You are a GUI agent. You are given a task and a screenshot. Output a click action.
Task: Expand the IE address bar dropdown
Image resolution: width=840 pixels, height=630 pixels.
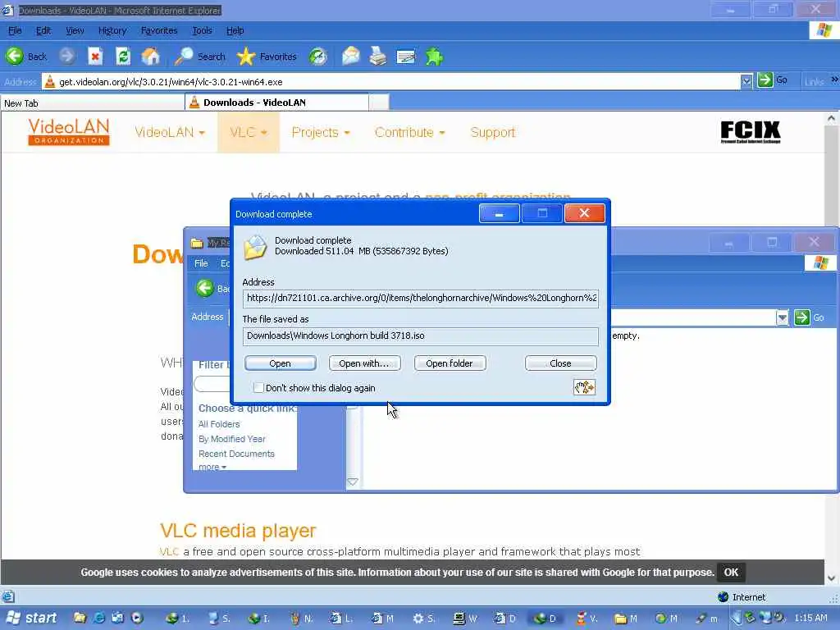point(746,81)
